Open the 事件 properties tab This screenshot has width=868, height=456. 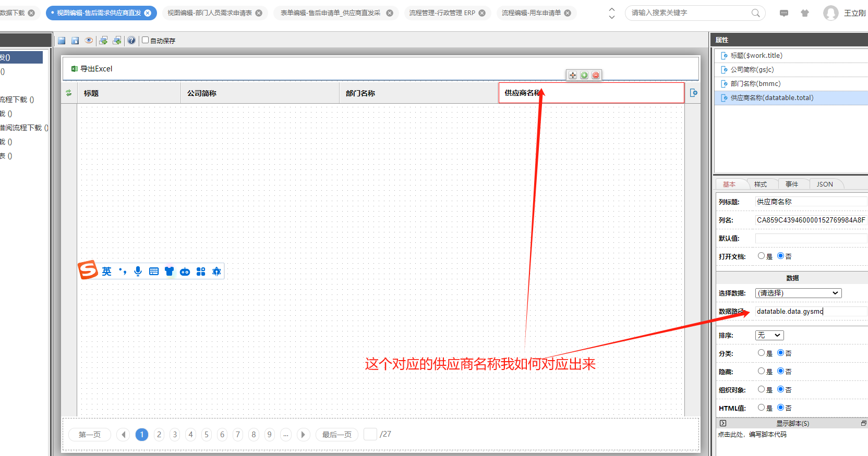pyautogui.click(x=792, y=184)
